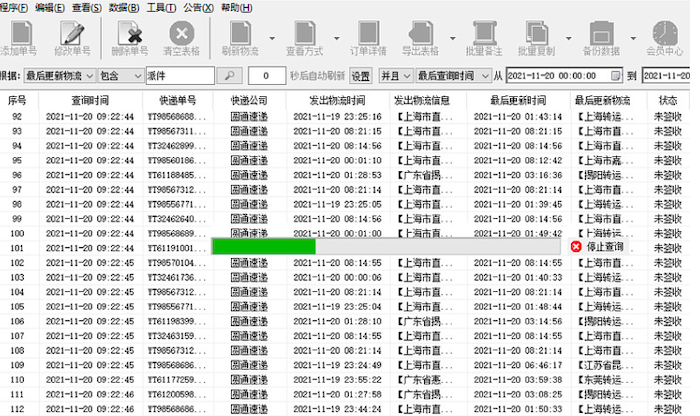Click the 修改单号 pencil icon
This screenshot has width=700, height=416.
pos(72,33)
